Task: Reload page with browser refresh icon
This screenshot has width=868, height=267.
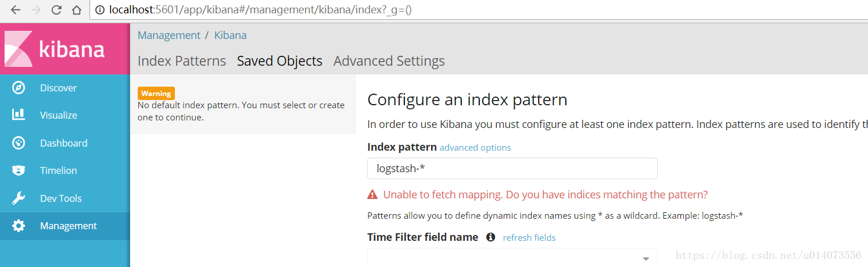Action: (56, 10)
